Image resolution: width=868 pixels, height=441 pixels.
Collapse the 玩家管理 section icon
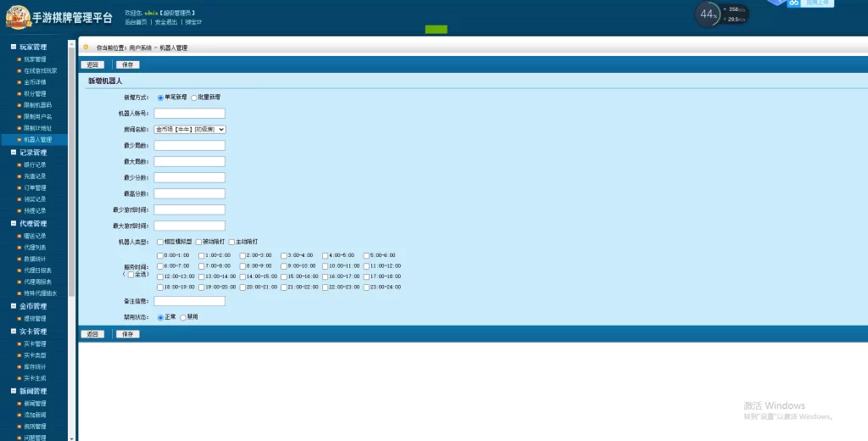click(13, 47)
